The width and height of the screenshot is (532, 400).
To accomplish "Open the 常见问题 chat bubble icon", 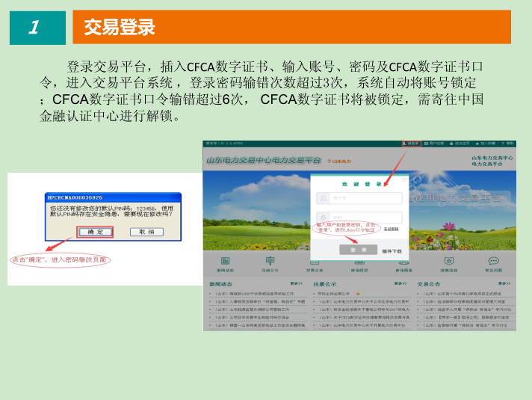I will pyautogui.click(x=493, y=262).
